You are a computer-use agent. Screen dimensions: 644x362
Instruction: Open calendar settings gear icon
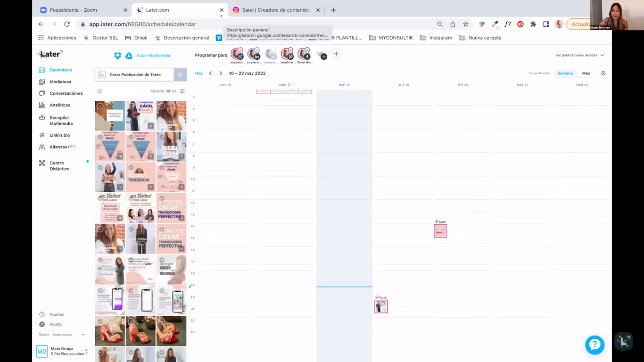603,73
